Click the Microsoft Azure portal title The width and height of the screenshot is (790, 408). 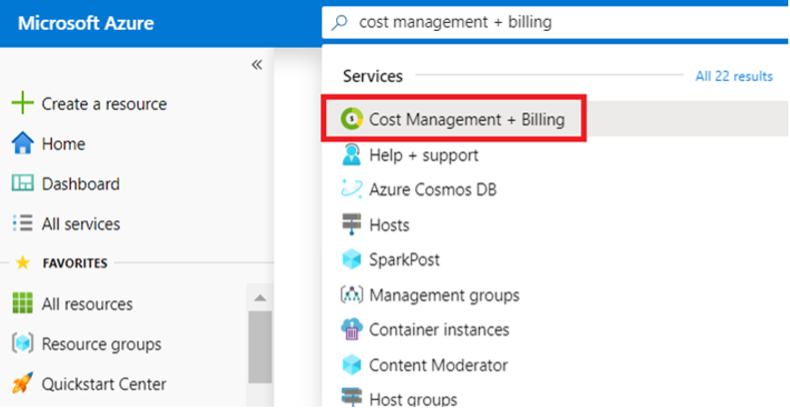[x=86, y=23]
